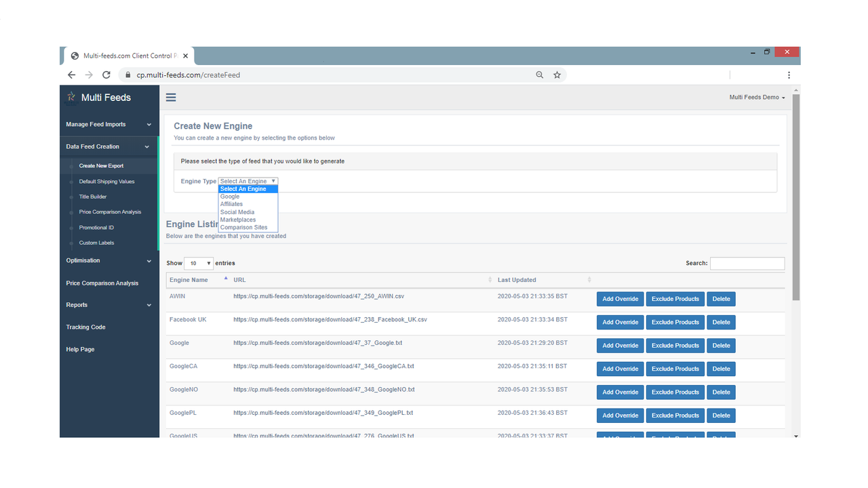Click the hamburger menu icon
The image size is (868, 488).
click(171, 97)
